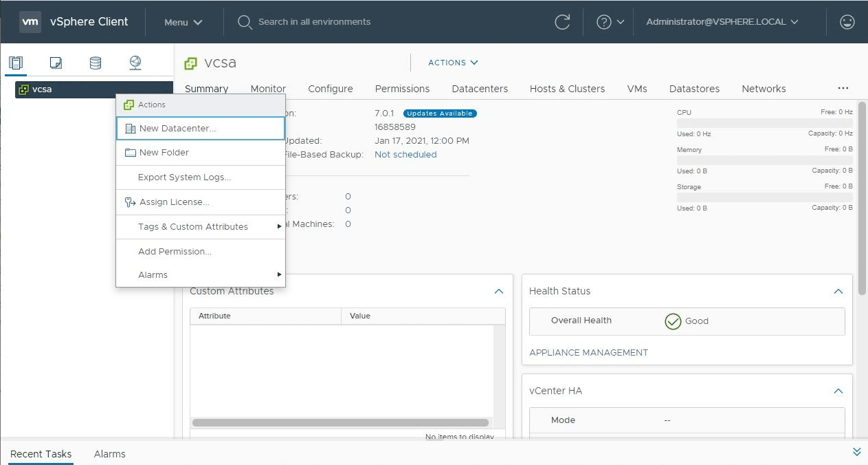Open the Menu dropdown
868x465 pixels.
click(x=183, y=22)
